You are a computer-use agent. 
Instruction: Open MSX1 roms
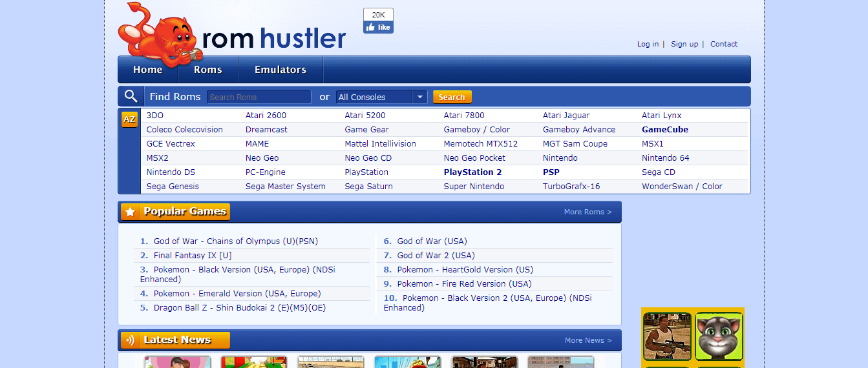(x=653, y=144)
